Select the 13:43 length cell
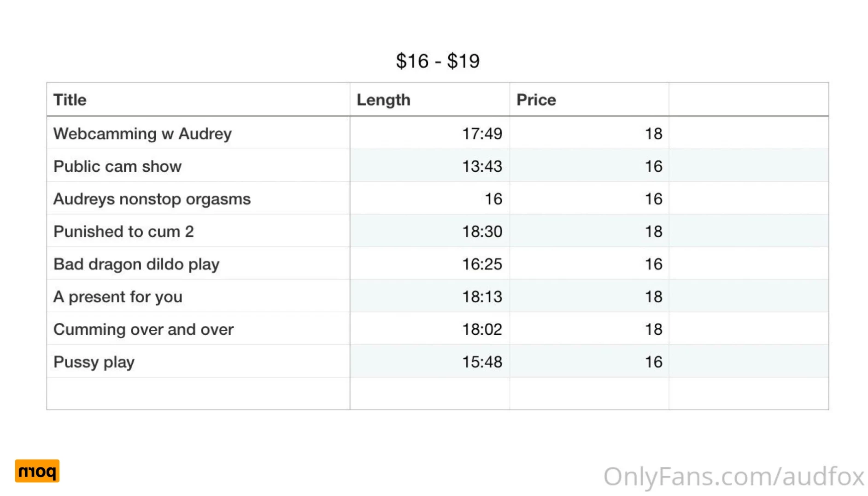 coord(429,166)
